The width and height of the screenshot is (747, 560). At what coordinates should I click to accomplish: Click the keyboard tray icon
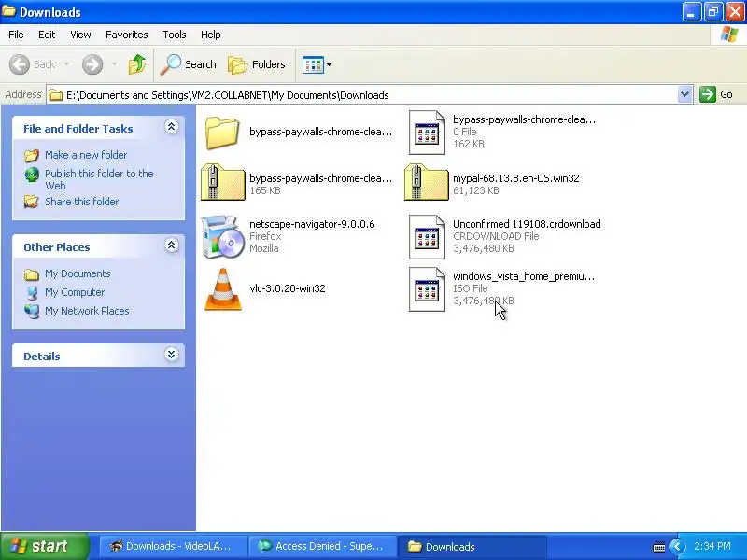(659, 547)
